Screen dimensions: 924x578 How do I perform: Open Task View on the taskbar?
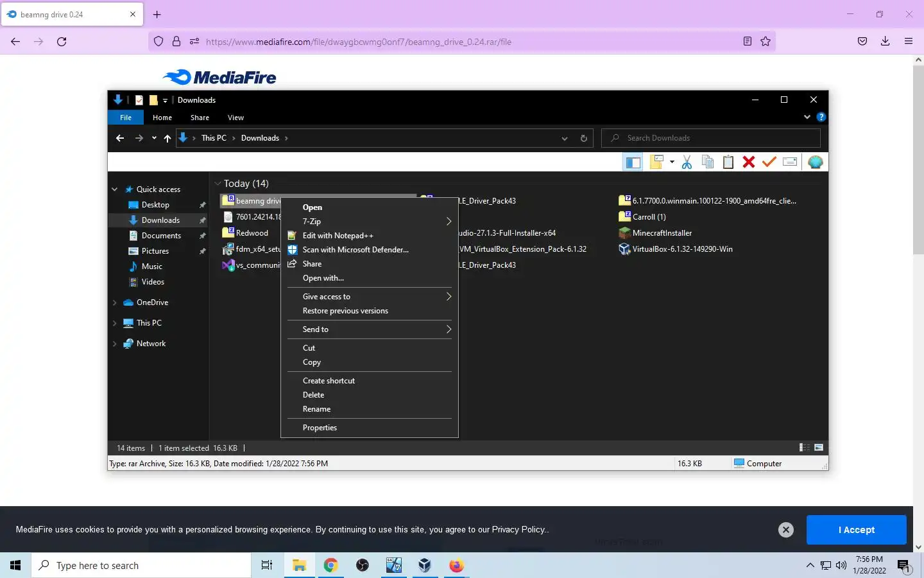(x=267, y=565)
